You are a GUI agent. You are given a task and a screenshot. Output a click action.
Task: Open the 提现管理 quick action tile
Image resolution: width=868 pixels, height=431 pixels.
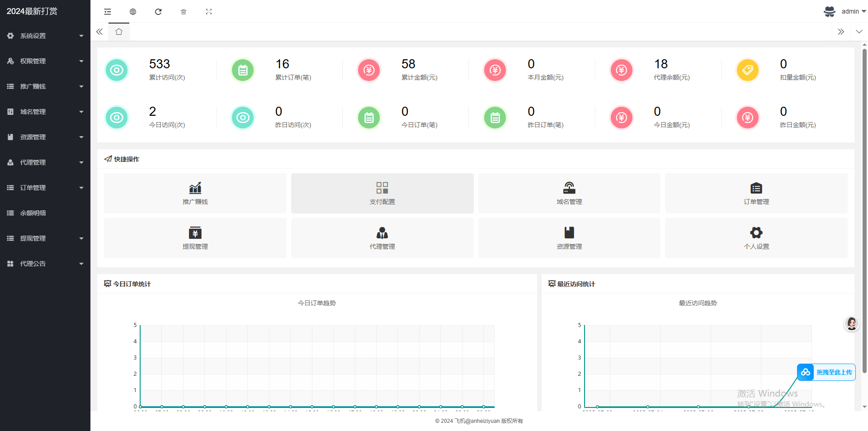pos(195,238)
